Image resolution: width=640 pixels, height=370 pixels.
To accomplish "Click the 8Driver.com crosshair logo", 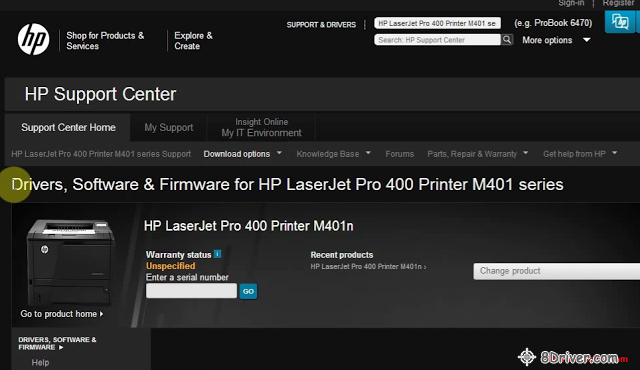I will click(x=527, y=357).
